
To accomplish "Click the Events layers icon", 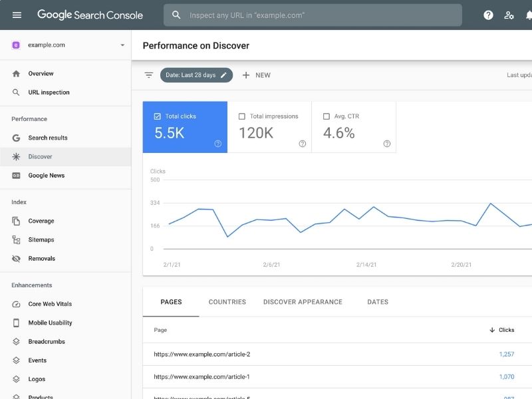I will 16,360.
